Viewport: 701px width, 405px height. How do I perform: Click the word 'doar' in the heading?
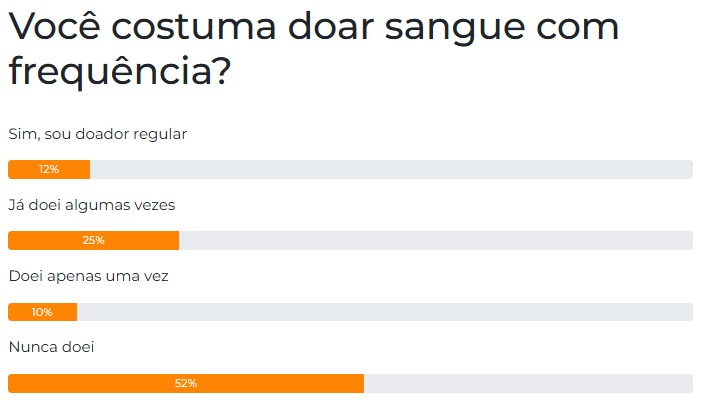coord(330,26)
